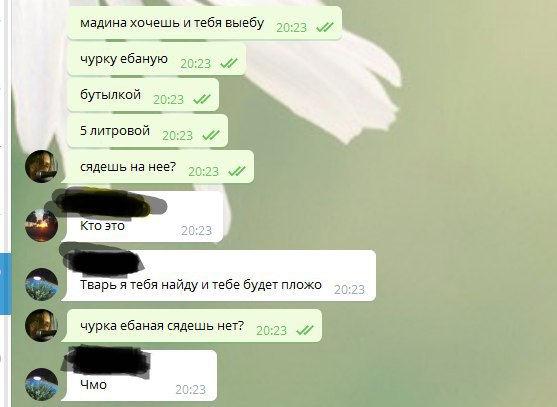The height and width of the screenshot is (407, 557).
Task: Open the sunset avatar next to "Кто это"
Action: pos(41,226)
